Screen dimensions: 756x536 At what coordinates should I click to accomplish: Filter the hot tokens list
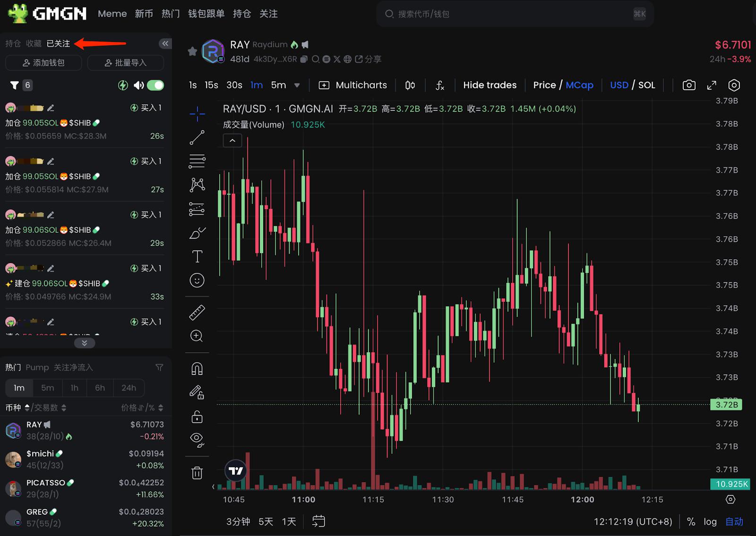(x=159, y=367)
